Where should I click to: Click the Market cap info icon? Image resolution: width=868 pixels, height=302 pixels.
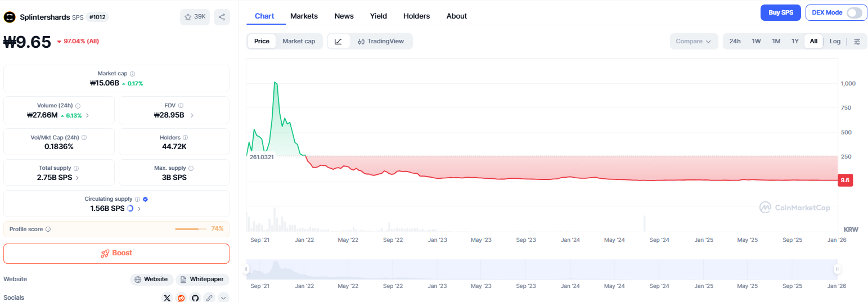pos(132,74)
